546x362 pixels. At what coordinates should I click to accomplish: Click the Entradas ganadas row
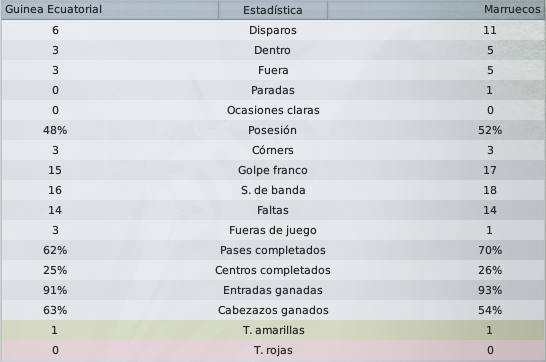[x=273, y=290]
